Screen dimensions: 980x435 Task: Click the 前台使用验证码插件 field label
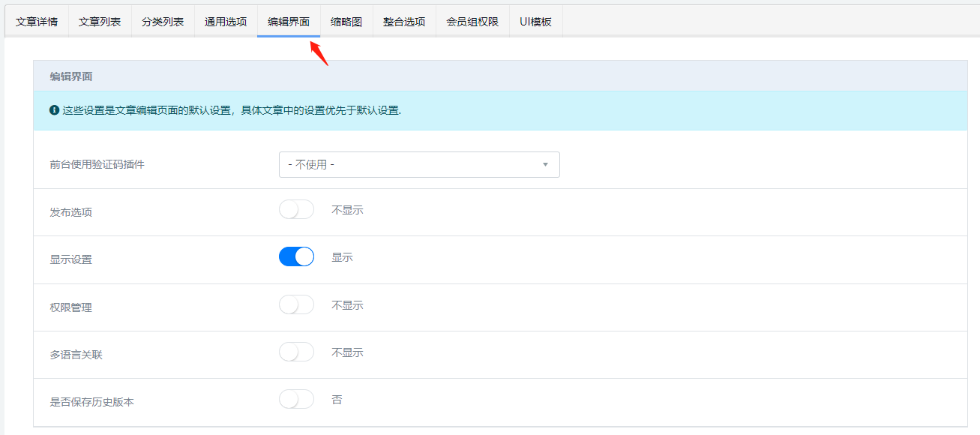97,164
